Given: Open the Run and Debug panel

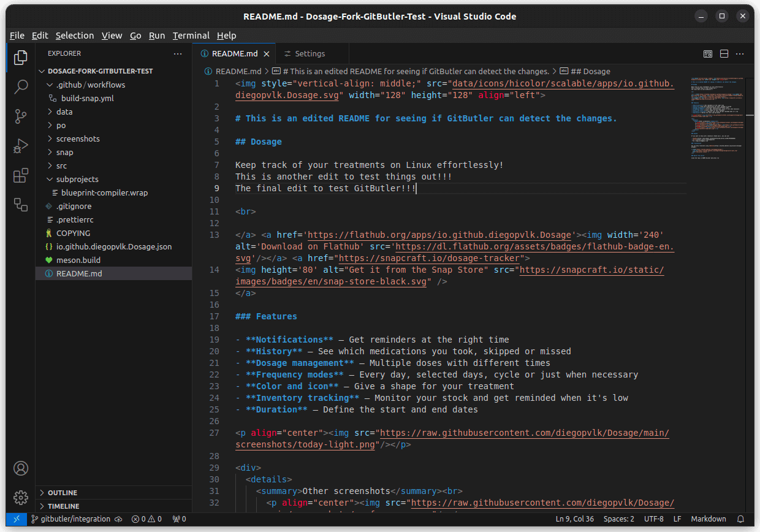Looking at the screenshot, I should [21, 146].
